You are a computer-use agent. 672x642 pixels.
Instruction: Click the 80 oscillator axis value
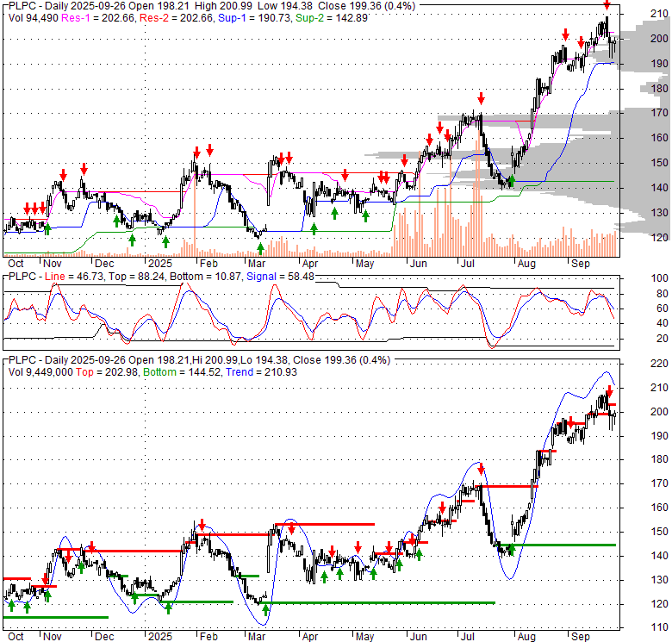(663, 294)
